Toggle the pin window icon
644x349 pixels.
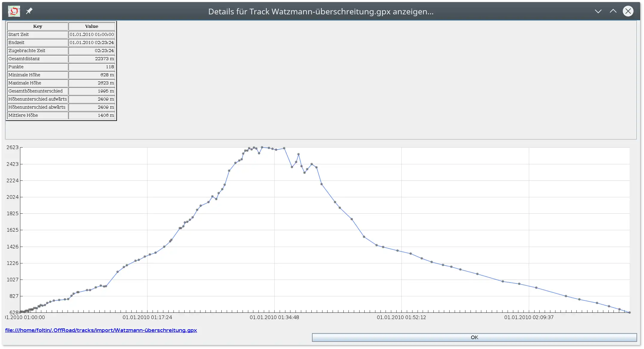point(29,11)
